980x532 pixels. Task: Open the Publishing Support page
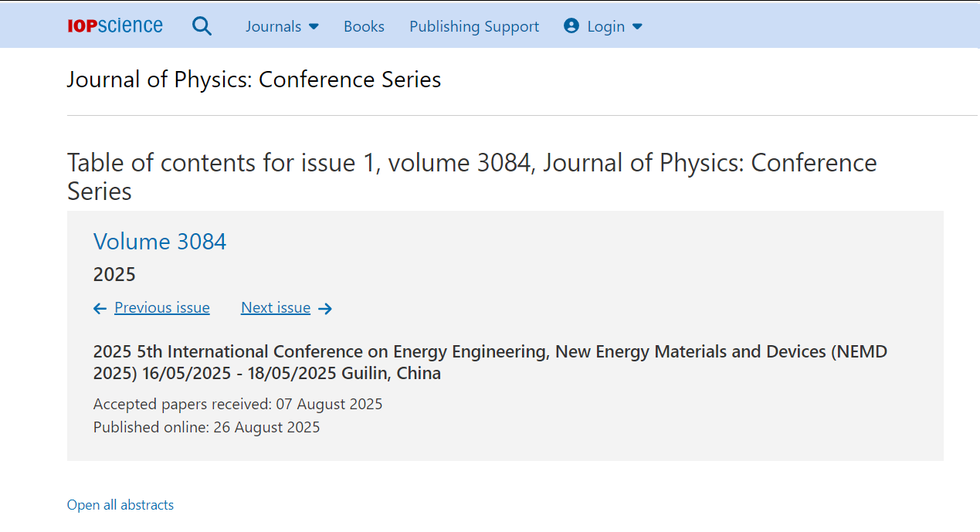[474, 26]
